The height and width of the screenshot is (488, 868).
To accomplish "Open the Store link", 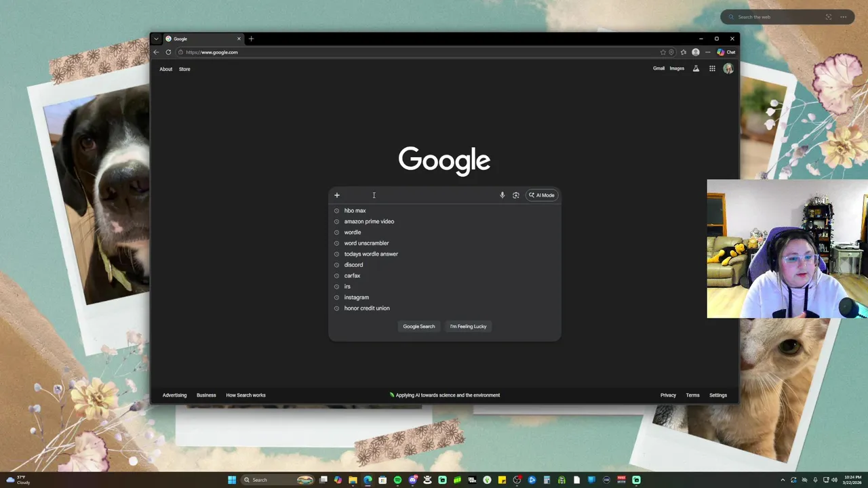I will click(x=184, y=69).
